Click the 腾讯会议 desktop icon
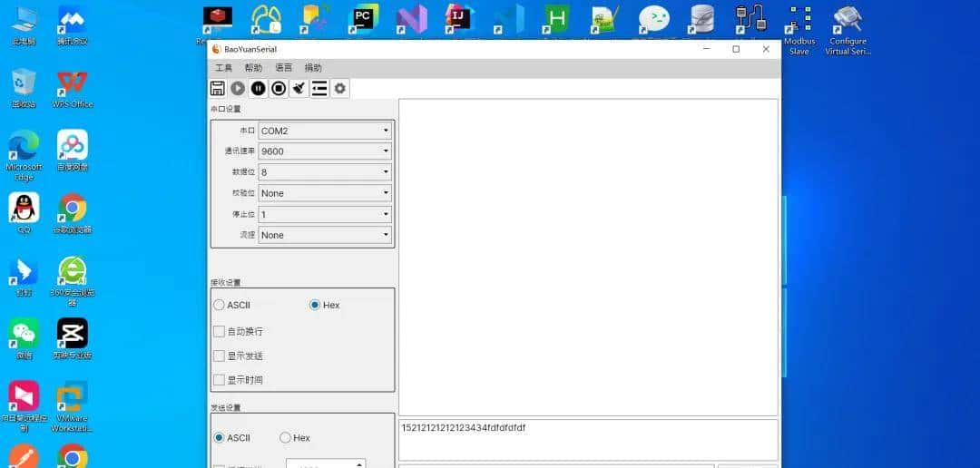 [x=73, y=25]
